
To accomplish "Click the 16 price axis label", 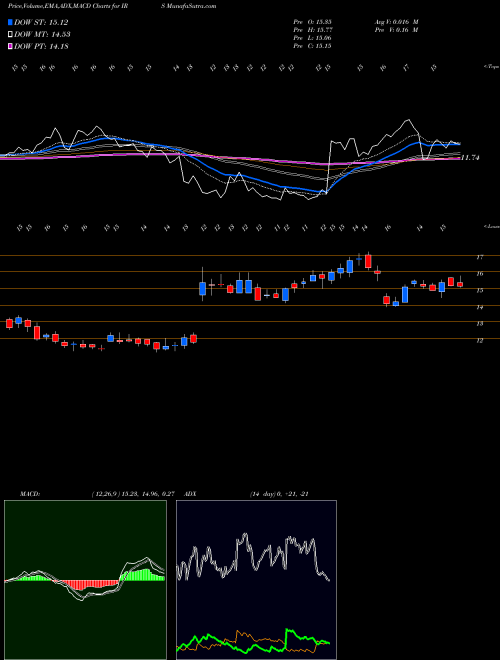I will tap(480, 274).
